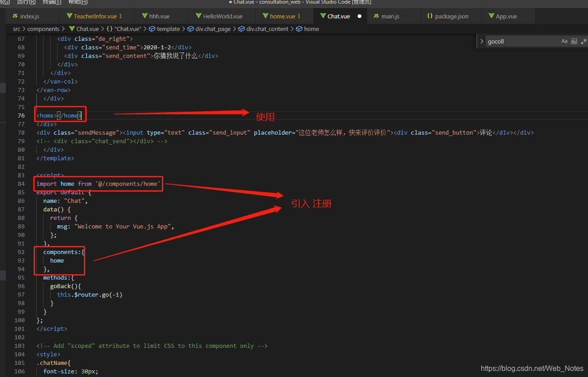Toggle regular expression search in find widget

[x=584, y=41]
